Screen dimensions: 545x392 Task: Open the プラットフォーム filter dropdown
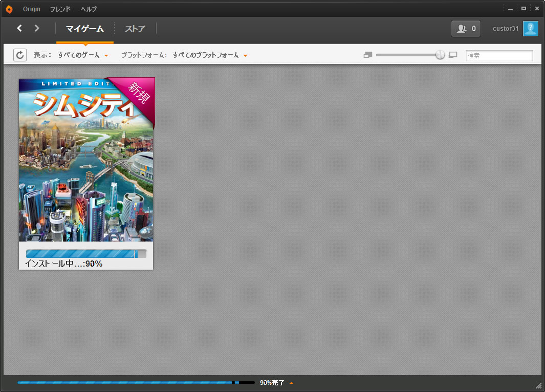click(x=210, y=55)
